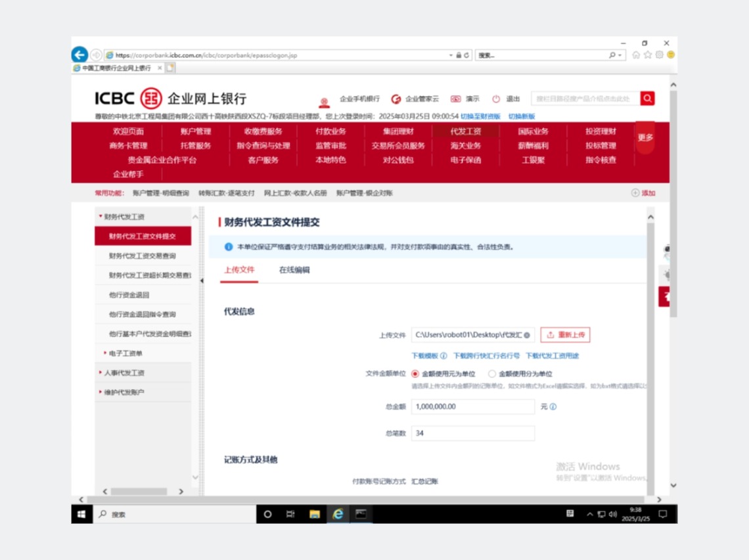Click the 切换新版 link
The width and height of the screenshot is (749, 560).
[x=522, y=116]
